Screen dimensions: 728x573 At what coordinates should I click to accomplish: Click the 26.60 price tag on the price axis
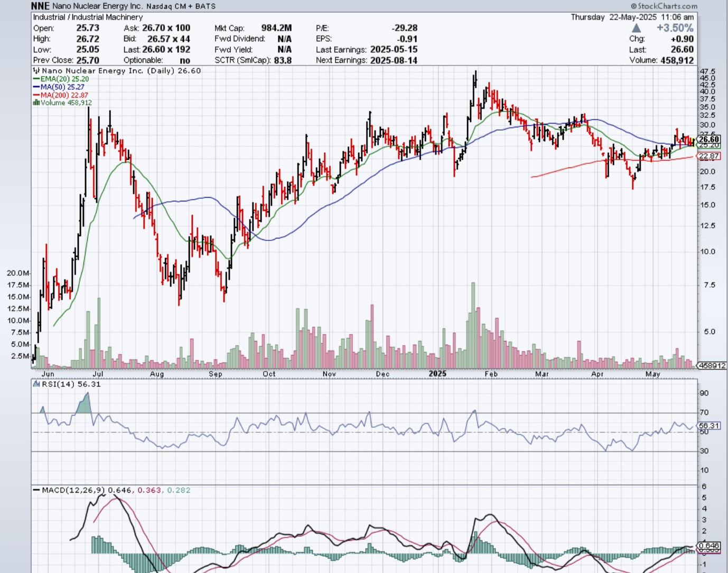tap(709, 140)
